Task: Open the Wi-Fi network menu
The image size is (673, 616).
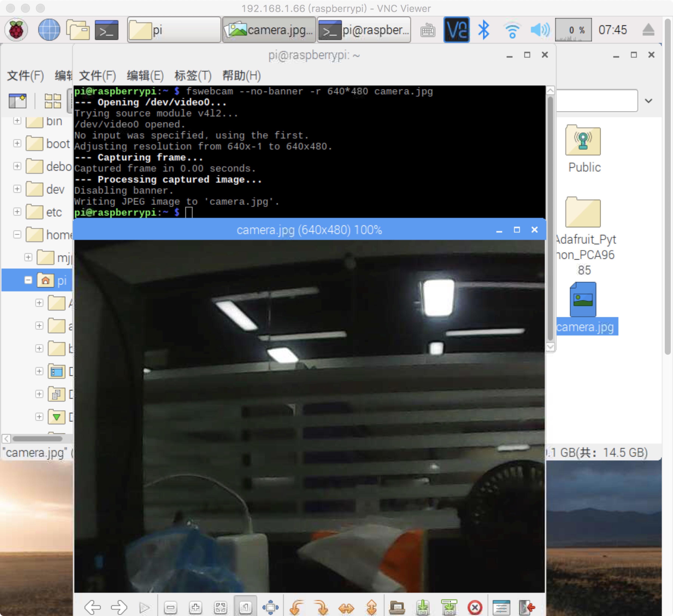Action: [512, 30]
